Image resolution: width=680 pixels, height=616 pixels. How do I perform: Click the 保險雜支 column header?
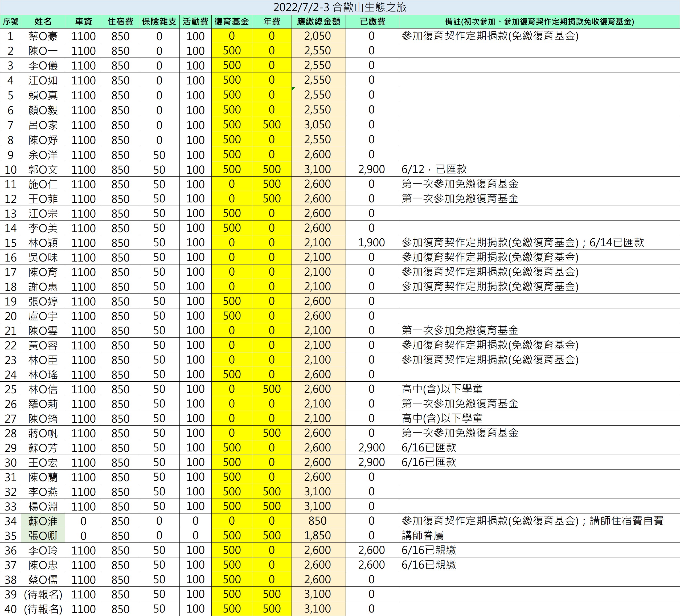pyautogui.click(x=159, y=22)
